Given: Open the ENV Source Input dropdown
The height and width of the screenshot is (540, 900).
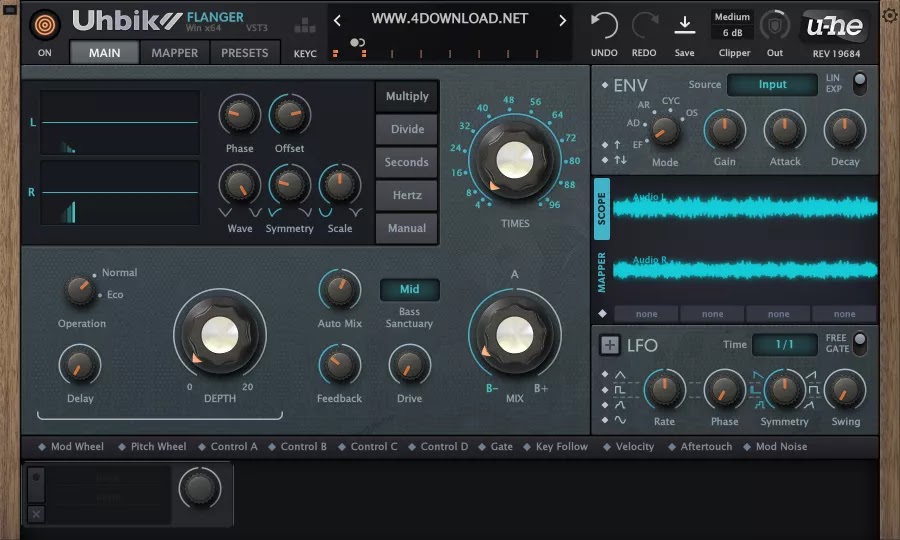Looking at the screenshot, I should pos(772,85).
